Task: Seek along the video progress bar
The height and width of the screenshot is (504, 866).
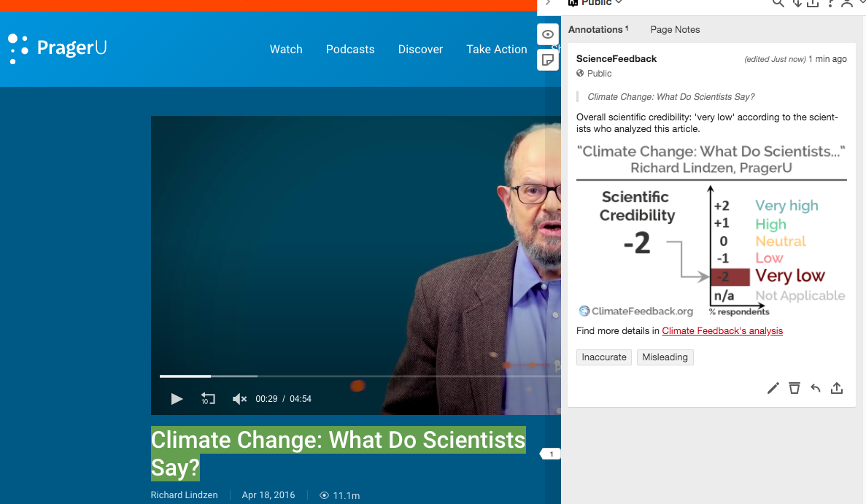Action: click(360, 376)
